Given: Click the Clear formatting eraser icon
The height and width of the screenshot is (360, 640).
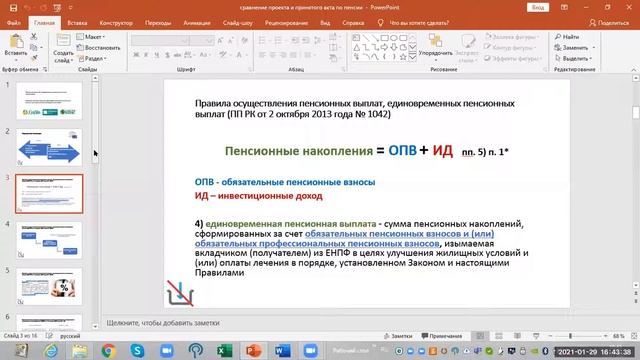Looking at the screenshot, I should pos(244,40).
